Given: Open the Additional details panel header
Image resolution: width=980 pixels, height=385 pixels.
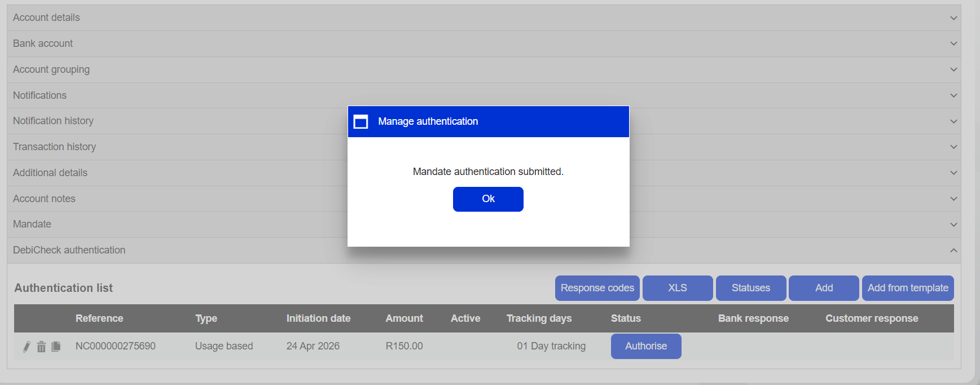Looking at the screenshot, I should click(x=484, y=173).
